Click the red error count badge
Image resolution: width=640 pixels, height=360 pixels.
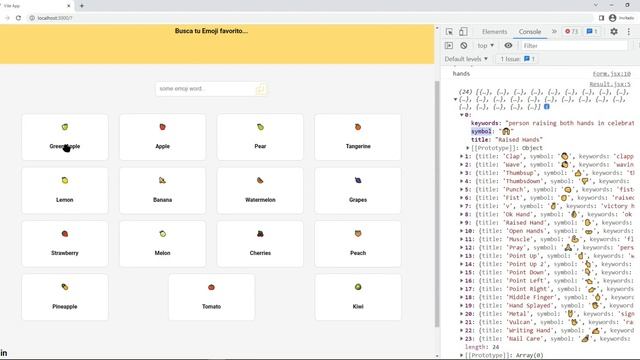click(x=571, y=31)
